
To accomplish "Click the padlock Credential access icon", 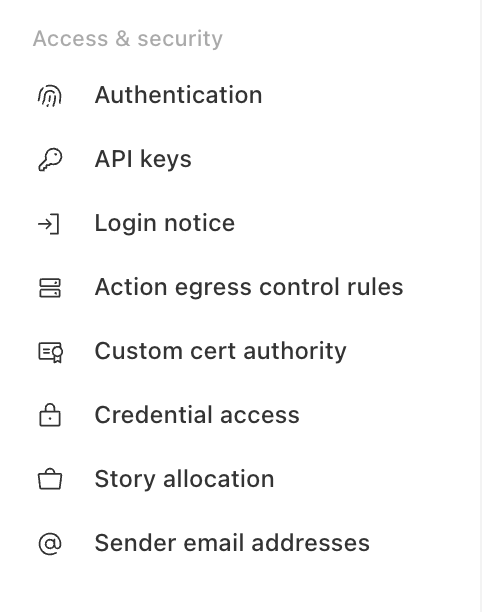I will [x=50, y=415].
